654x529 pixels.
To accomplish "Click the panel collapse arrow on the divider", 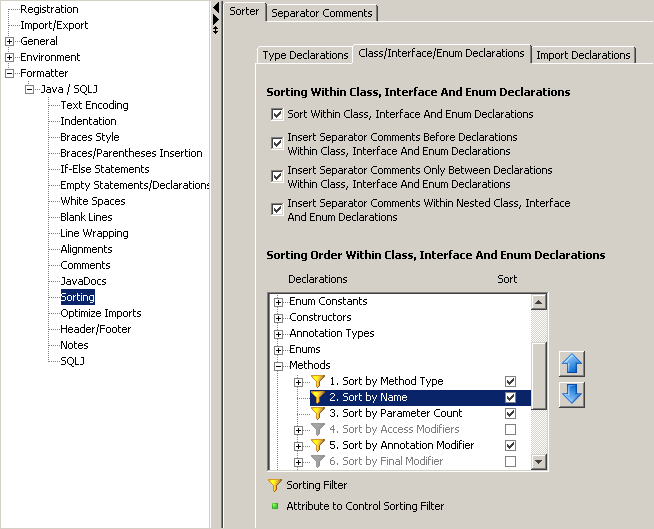I will (x=216, y=9).
